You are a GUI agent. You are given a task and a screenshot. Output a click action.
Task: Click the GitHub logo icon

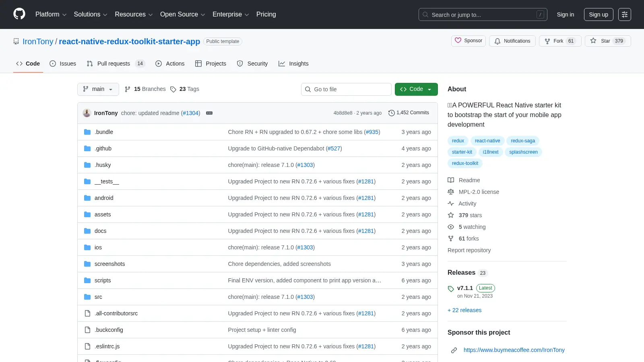pyautogui.click(x=19, y=14)
